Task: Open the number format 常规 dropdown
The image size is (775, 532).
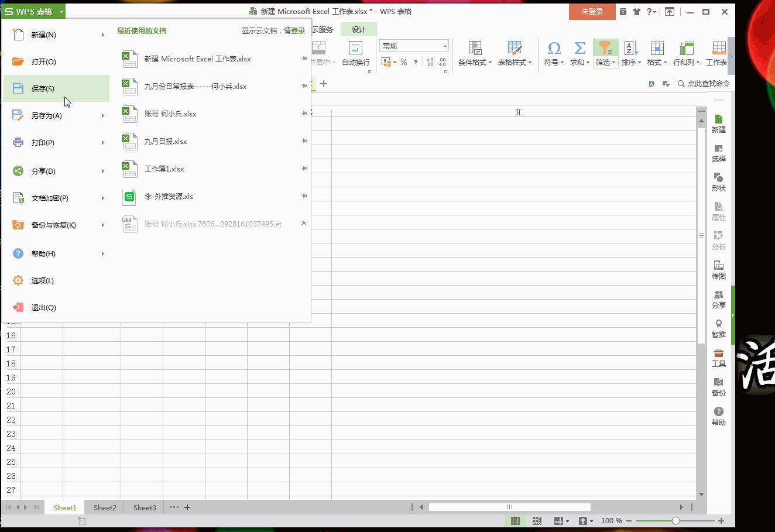Action: click(444, 46)
